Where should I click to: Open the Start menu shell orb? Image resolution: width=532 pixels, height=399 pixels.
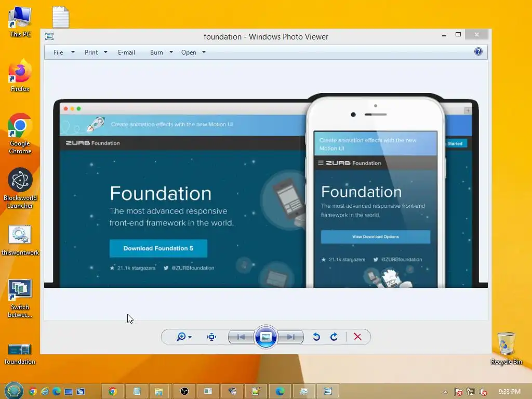[14, 391]
